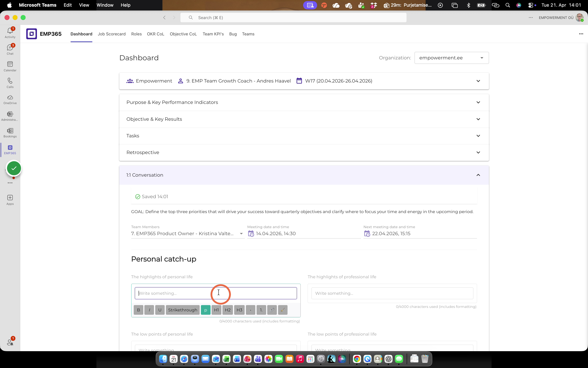Open Apps store in the sidebar
This screenshot has width=588, height=368.
tap(10, 200)
